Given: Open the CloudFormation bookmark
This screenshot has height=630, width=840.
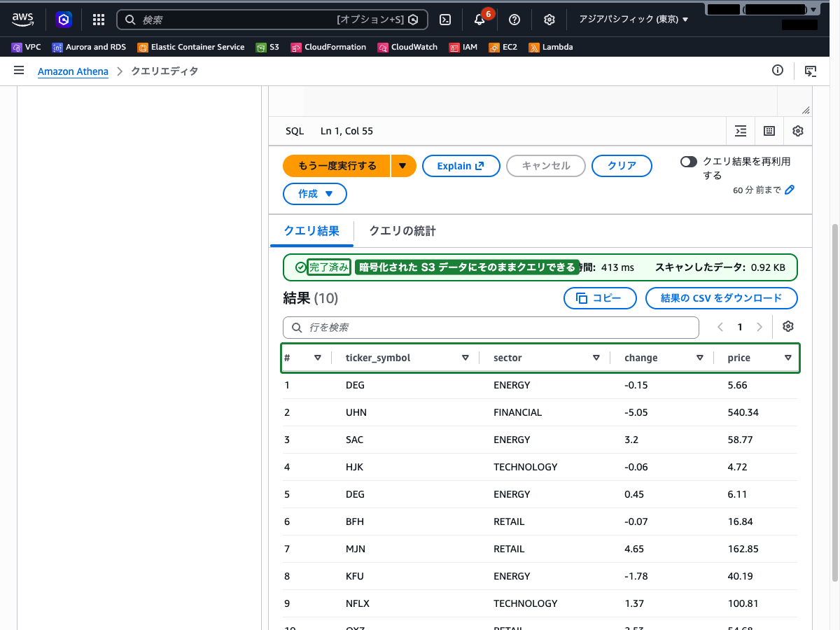Looking at the screenshot, I should click(328, 47).
